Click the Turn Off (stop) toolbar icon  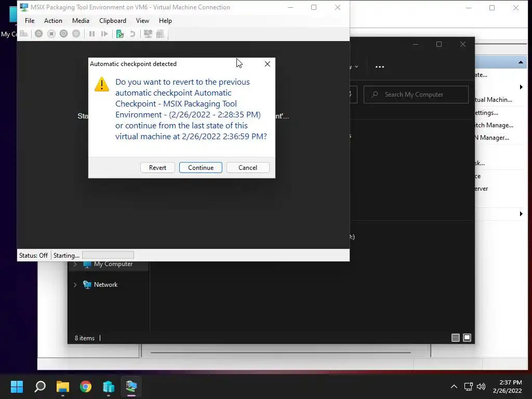pyautogui.click(x=51, y=34)
